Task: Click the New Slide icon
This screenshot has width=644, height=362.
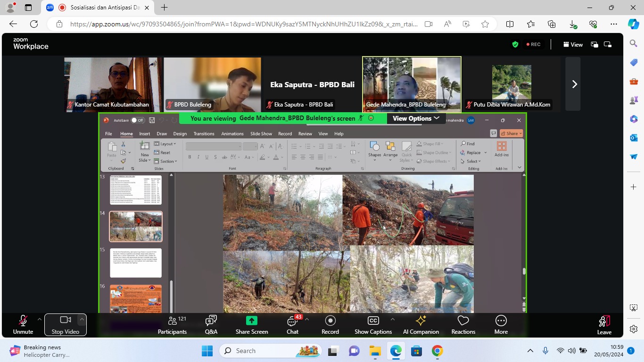Action: coord(145,147)
